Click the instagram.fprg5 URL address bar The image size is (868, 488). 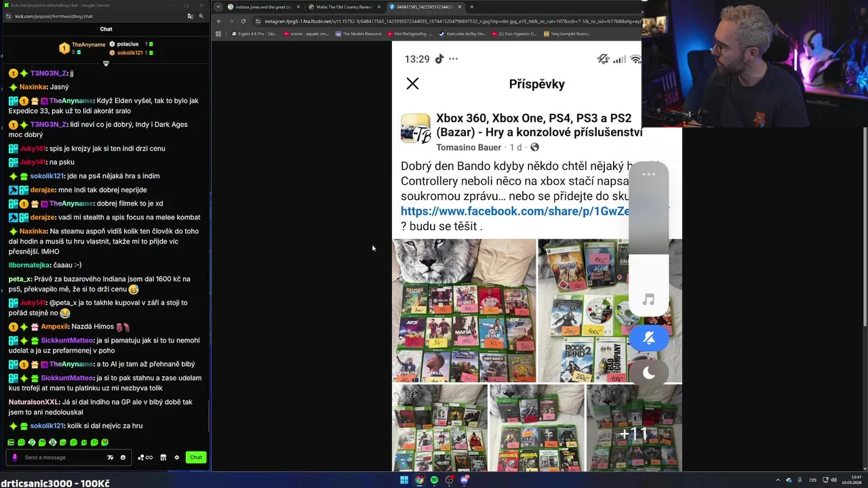[449, 21]
